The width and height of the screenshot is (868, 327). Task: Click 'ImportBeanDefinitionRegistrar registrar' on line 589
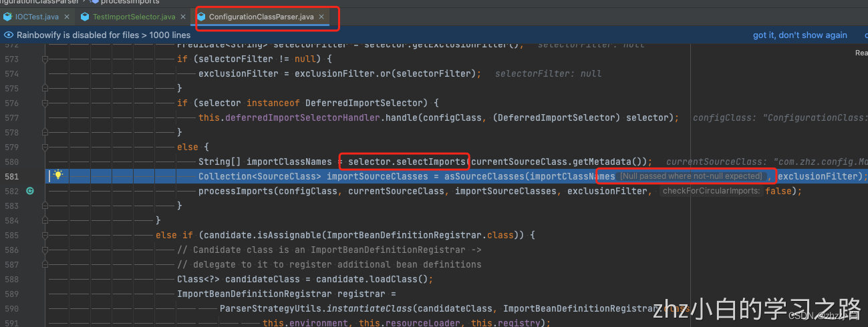click(x=281, y=294)
